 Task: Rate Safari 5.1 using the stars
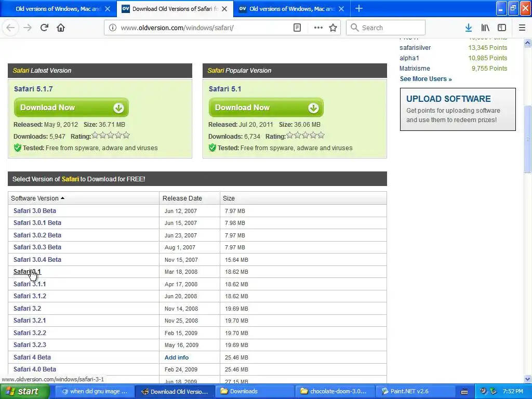coord(305,136)
